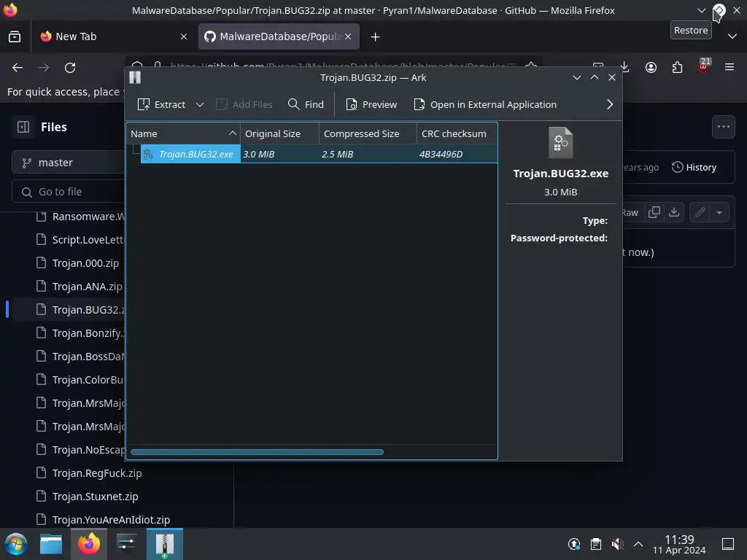Toggle muted volume tray icon
The height and width of the screenshot is (560, 747).
[x=617, y=544]
